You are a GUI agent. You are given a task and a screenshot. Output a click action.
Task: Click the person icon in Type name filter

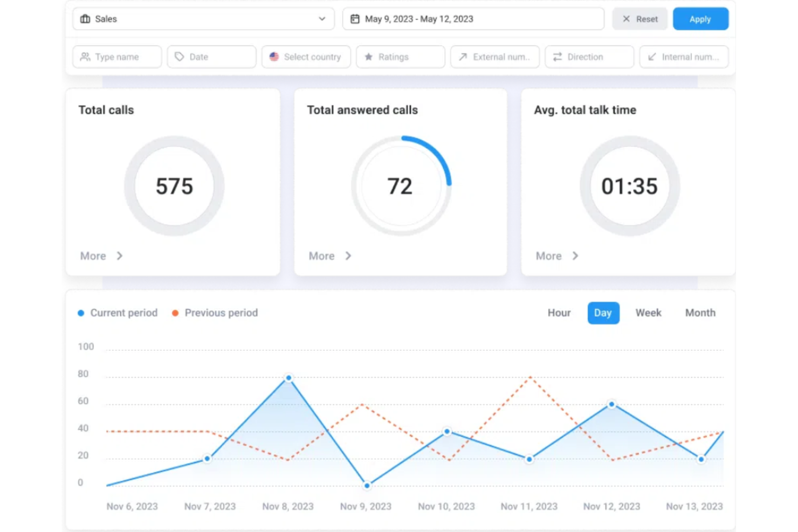tap(85, 57)
